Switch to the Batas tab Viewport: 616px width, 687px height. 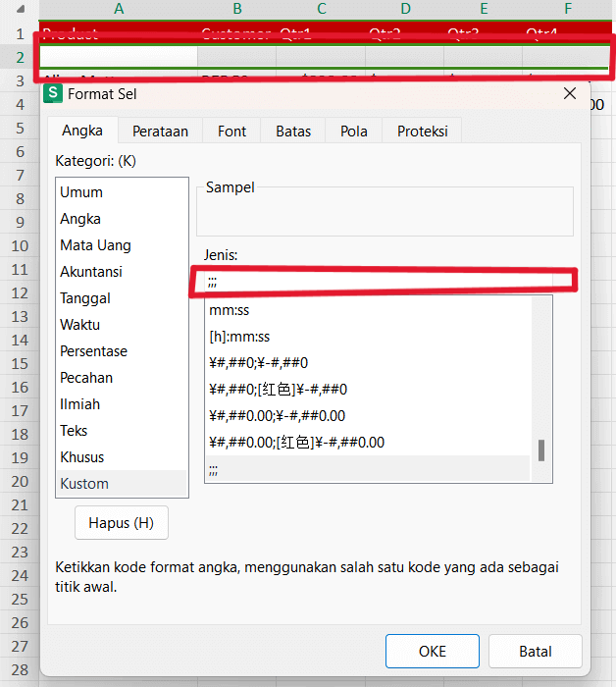click(x=293, y=131)
